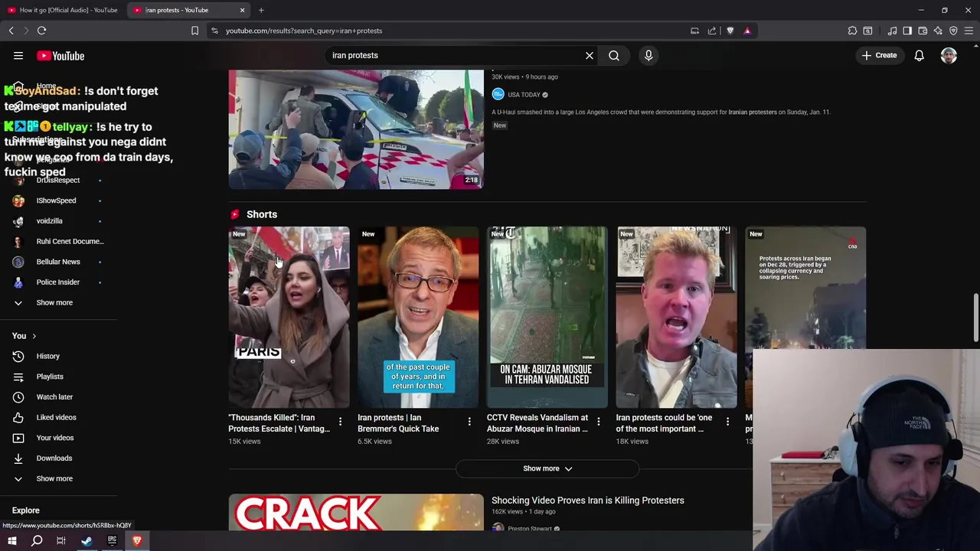The width and height of the screenshot is (980, 551).
Task: Open options for Ian Bremmer short
Action: [x=469, y=421]
